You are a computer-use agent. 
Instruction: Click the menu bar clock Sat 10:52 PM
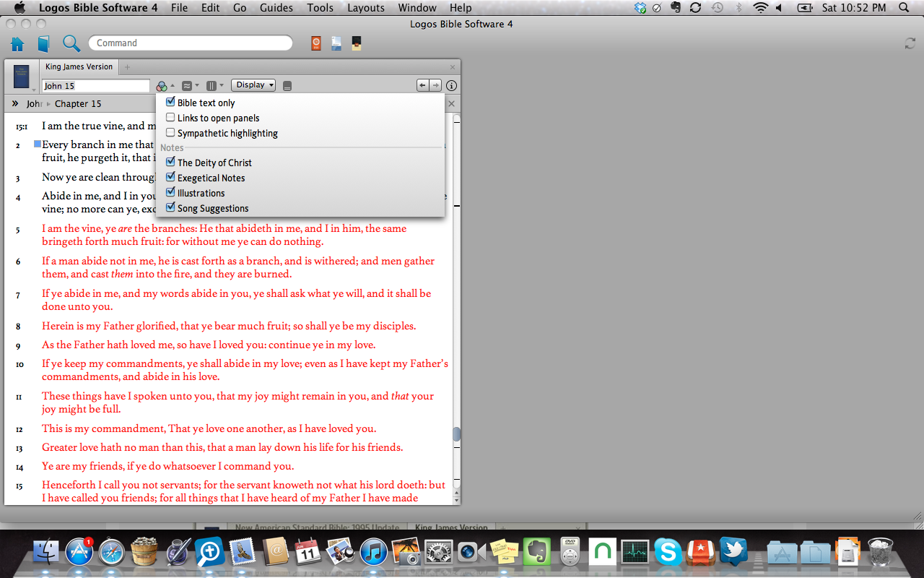click(x=853, y=8)
